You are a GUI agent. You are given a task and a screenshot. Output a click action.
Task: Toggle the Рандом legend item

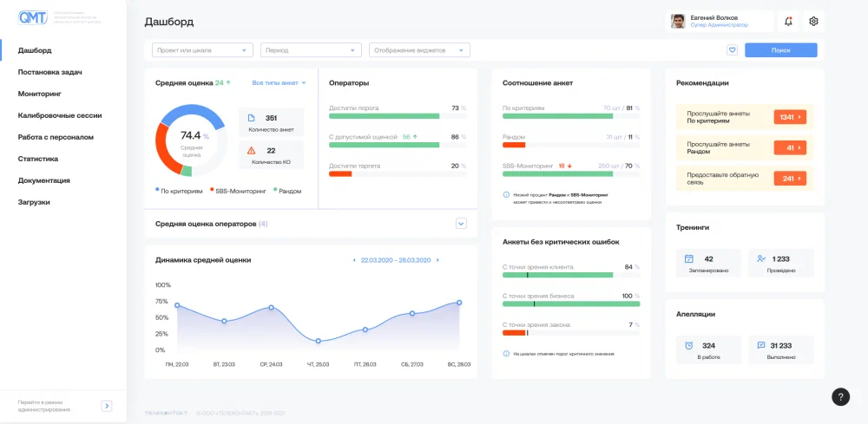(287, 191)
